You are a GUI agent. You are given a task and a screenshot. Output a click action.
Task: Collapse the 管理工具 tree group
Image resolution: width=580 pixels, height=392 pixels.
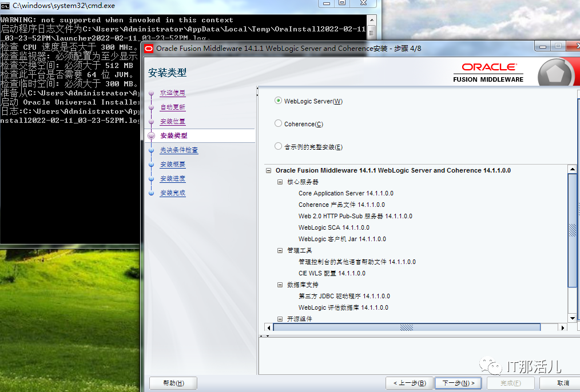(x=280, y=250)
